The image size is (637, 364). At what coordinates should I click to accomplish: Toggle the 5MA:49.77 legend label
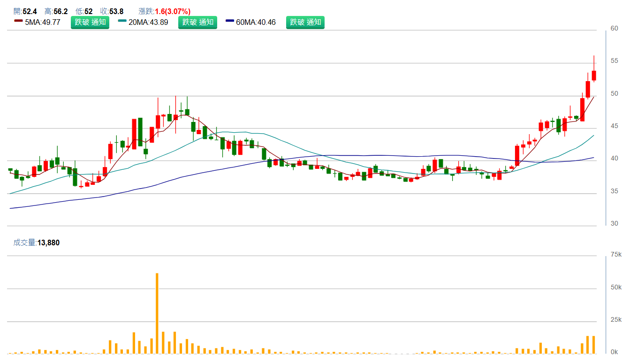(x=43, y=22)
